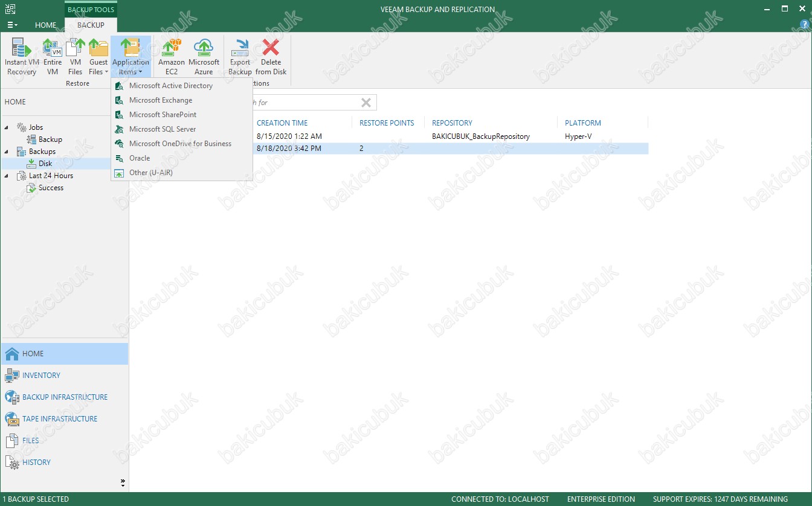Go to the Tape Infrastructure view
The width and height of the screenshot is (812, 506).
point(60,419)
